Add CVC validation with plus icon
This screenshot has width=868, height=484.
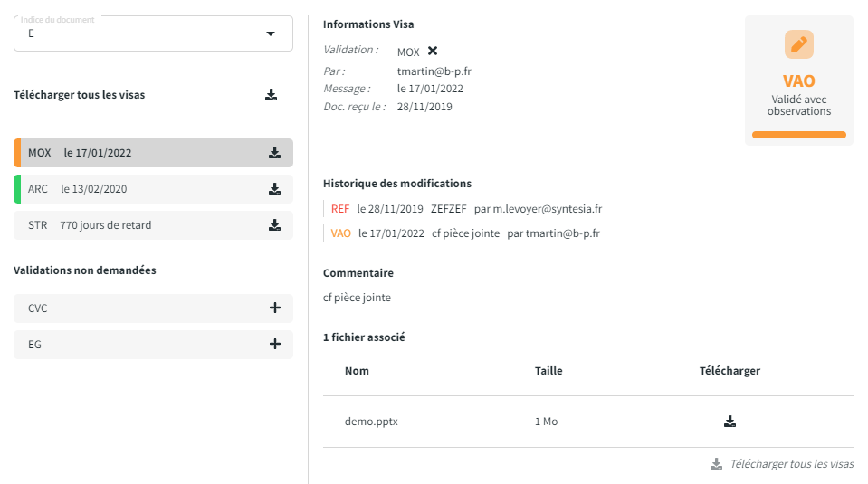(275, 308)
